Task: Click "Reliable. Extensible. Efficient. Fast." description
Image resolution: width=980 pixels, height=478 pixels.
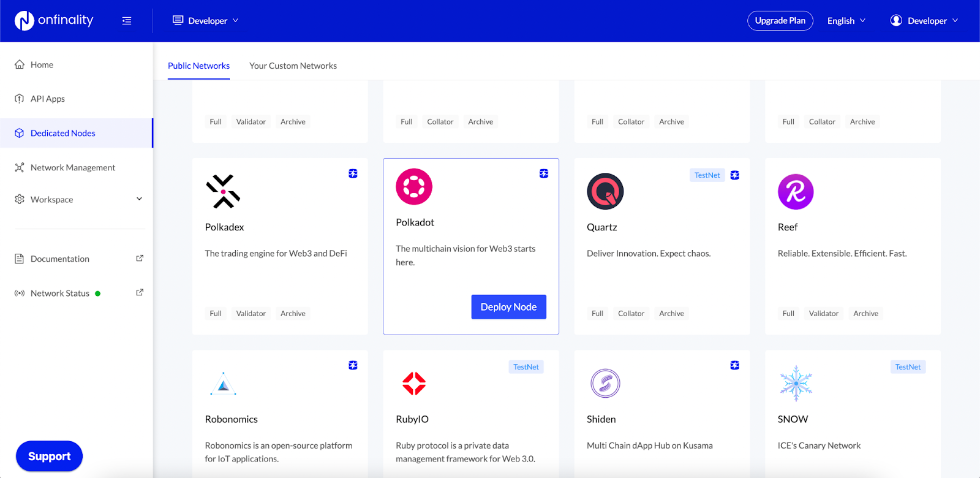Action: point(842,254)
